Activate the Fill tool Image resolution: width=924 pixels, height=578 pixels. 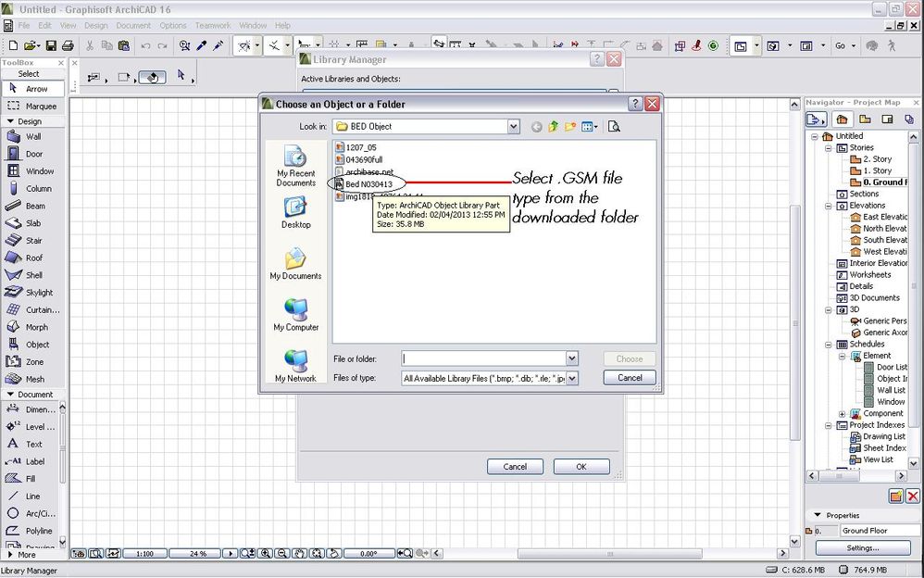coord(30,479)
